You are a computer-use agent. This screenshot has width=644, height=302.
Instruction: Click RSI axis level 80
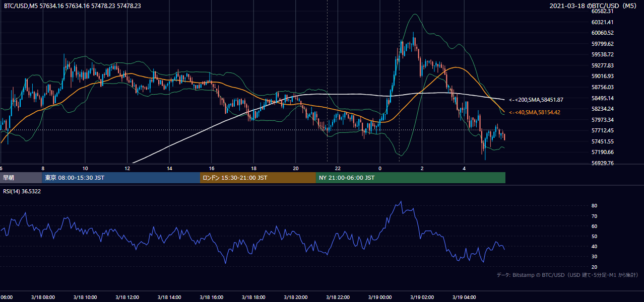tap(594, 206)
